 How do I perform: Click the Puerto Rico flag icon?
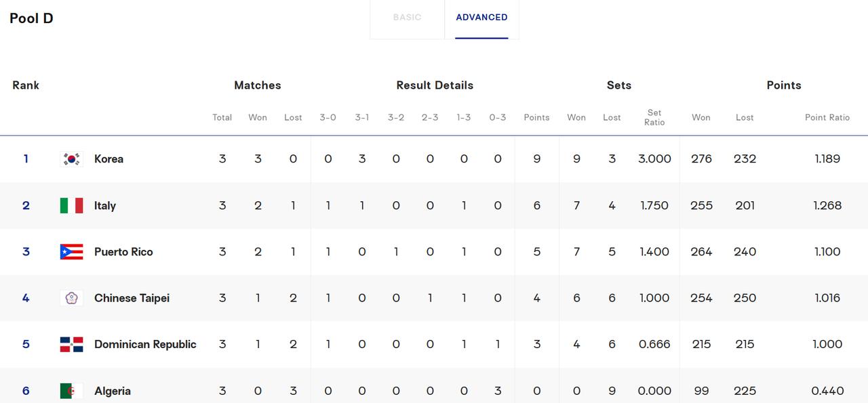71,252
